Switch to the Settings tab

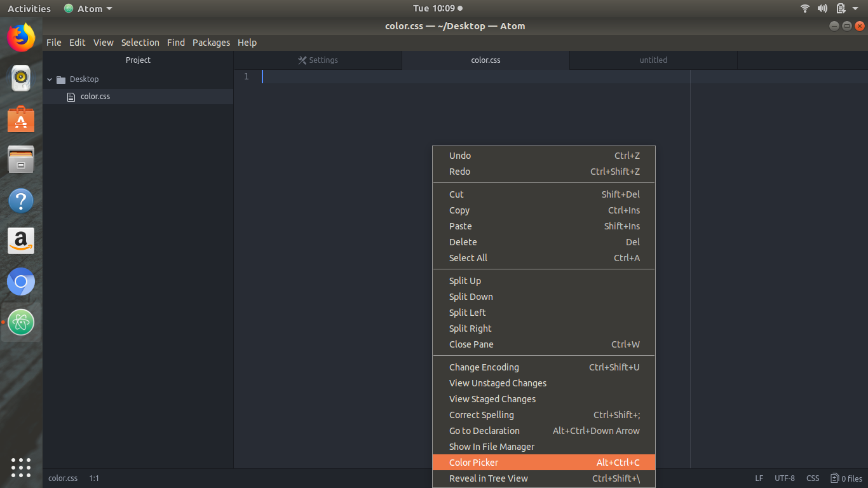point(318,60)
